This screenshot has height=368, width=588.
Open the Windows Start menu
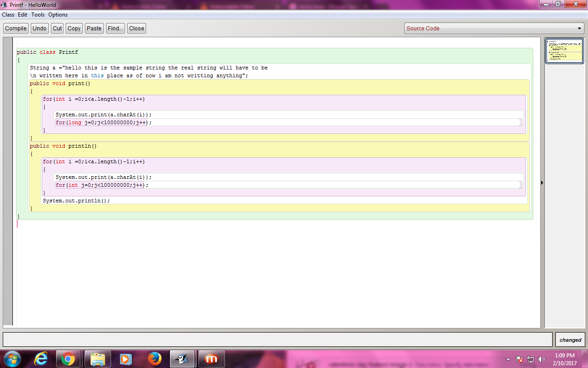click(11, 359)
